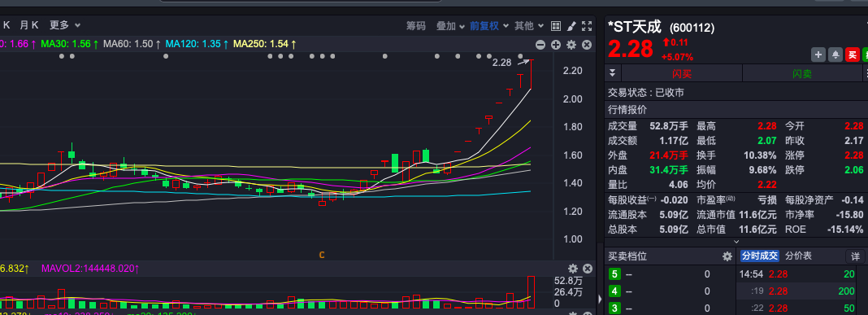The image size is (868, 315).
Task: Set a price alert with bell icon
Action: [835, 55]
